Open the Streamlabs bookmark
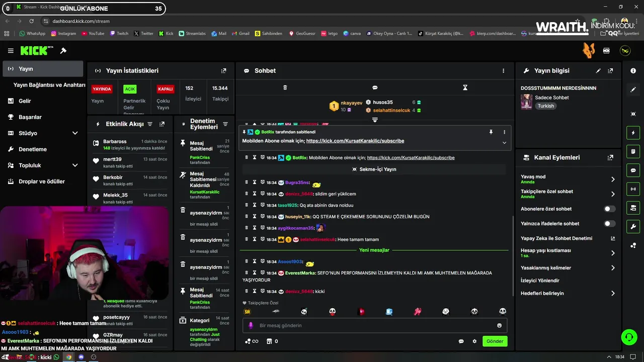This screenshot has height=362, width=644. (192, 34)
